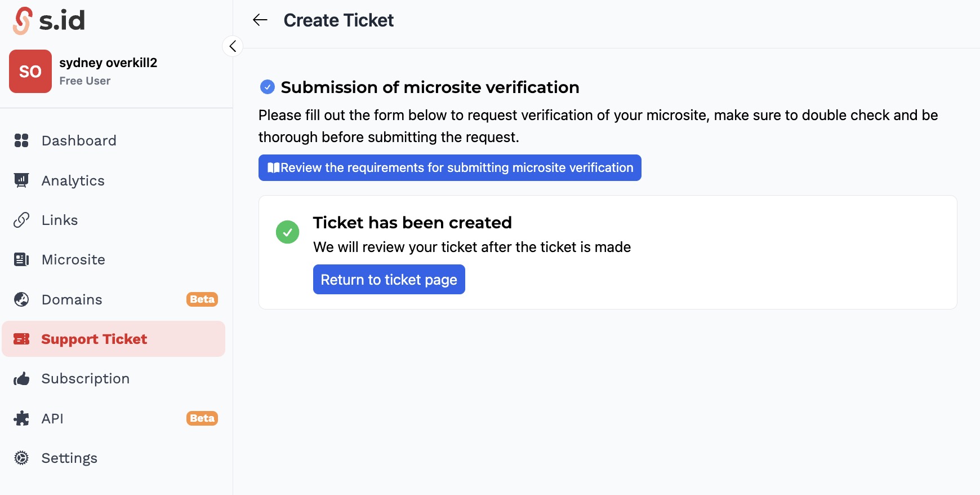This screenshot has height=495, width=980.
Task: Click Return to ticket page button
Action: click(389, 280)
